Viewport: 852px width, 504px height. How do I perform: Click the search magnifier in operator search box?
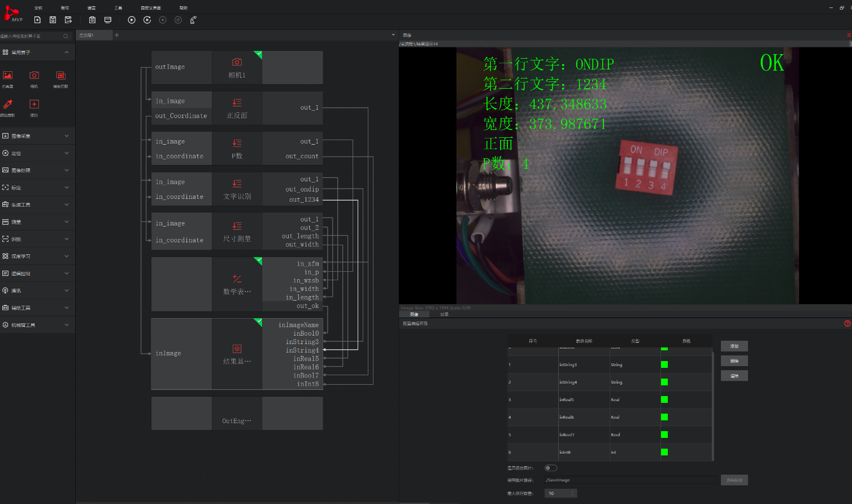tap(66, 36)
